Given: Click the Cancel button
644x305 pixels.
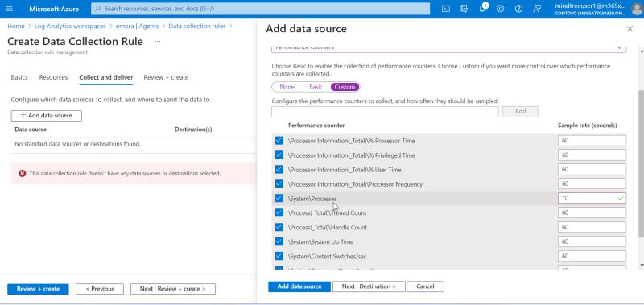Looking at the screenshot, I should 426,286.
